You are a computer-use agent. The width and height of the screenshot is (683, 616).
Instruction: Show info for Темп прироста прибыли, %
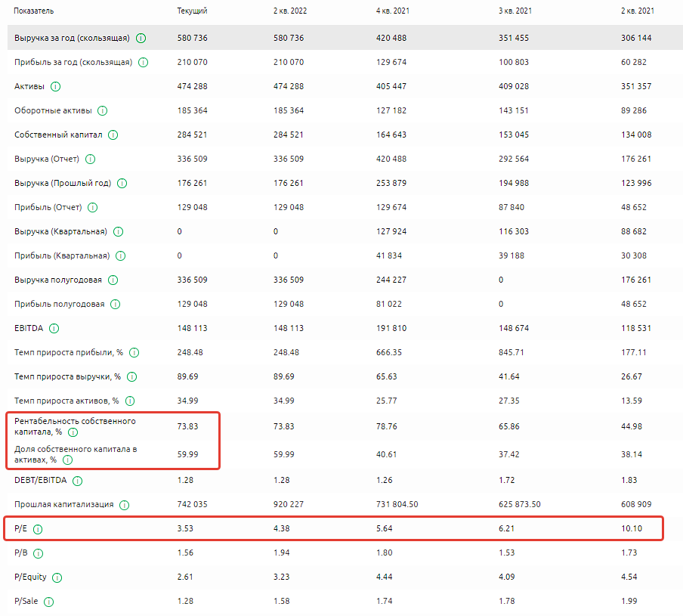click(134, 353)
